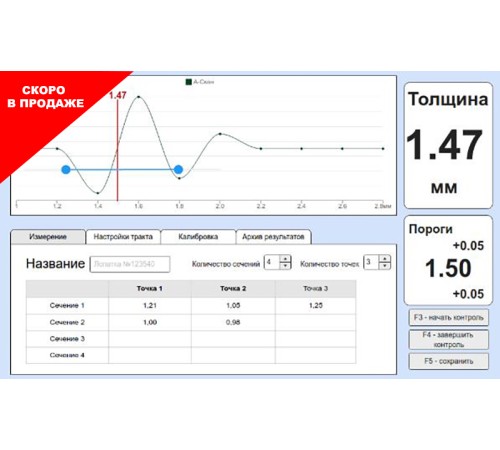Increase Количество сечений with up arrow
500x450 pixels.
[x=285, y=259]
